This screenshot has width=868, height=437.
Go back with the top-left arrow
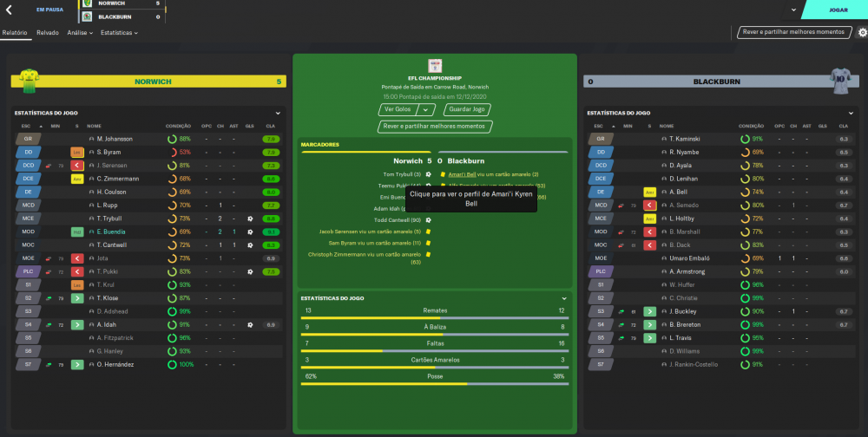[x=9, y=10]
